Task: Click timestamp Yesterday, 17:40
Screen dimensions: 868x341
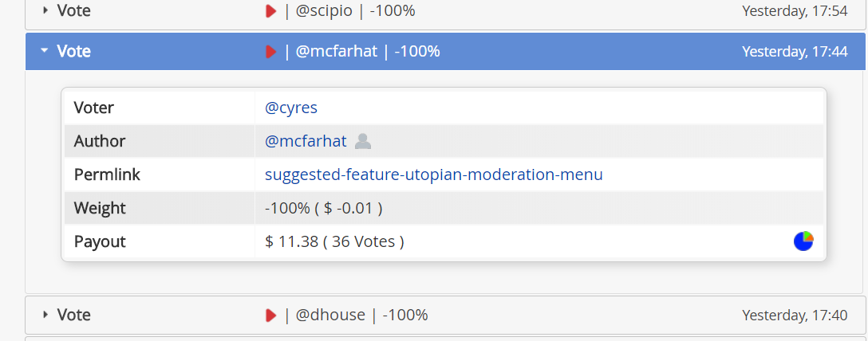Action: click(795, 315)
